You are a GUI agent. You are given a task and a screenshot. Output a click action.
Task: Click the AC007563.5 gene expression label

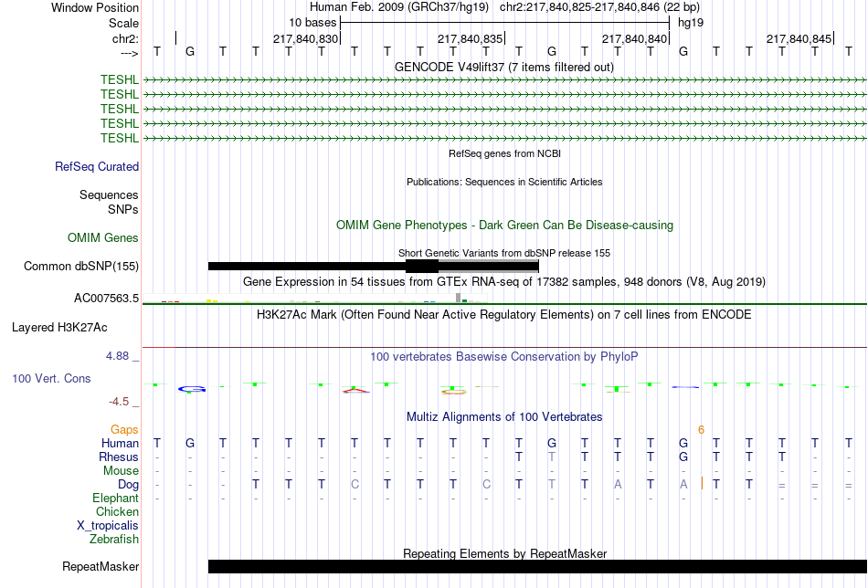point(106,299)
